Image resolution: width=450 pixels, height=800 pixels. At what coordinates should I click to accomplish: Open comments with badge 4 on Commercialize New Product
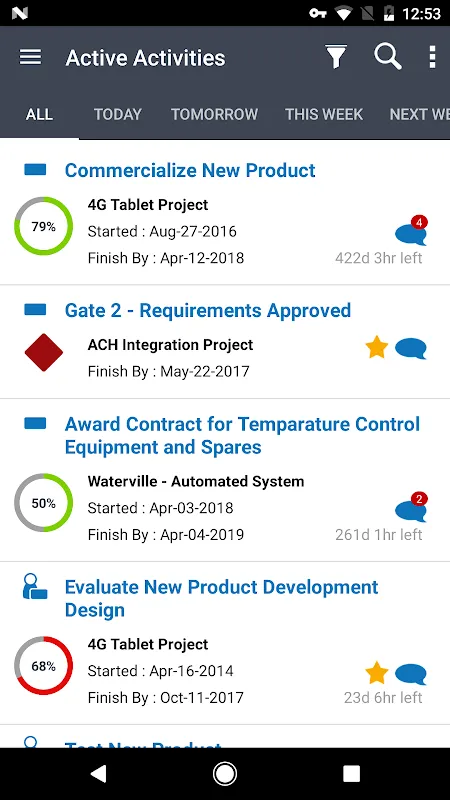[411, 231]
